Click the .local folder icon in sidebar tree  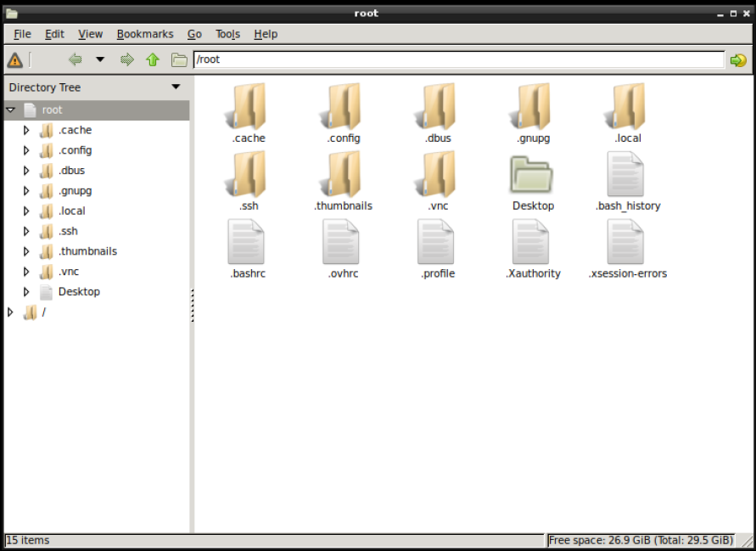coord(47,211)
